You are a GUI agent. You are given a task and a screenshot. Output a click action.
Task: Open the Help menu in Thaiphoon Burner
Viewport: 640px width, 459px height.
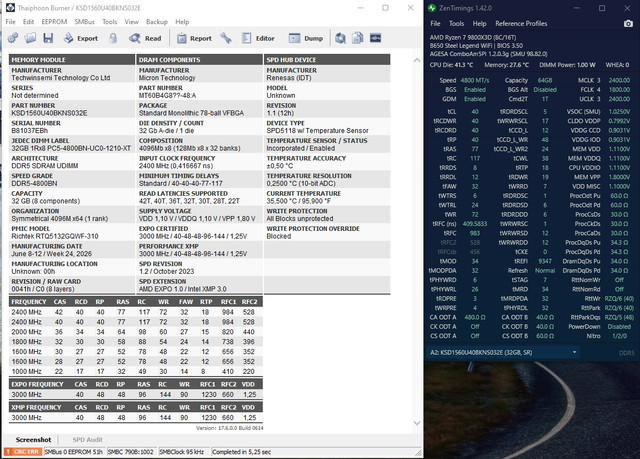pyautogui.click(x=182, y=22)
